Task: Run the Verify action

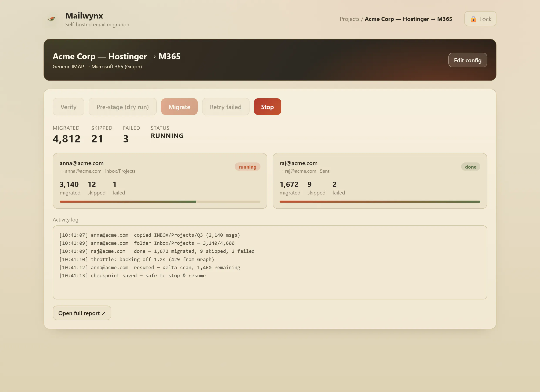Action: [68, 107]
